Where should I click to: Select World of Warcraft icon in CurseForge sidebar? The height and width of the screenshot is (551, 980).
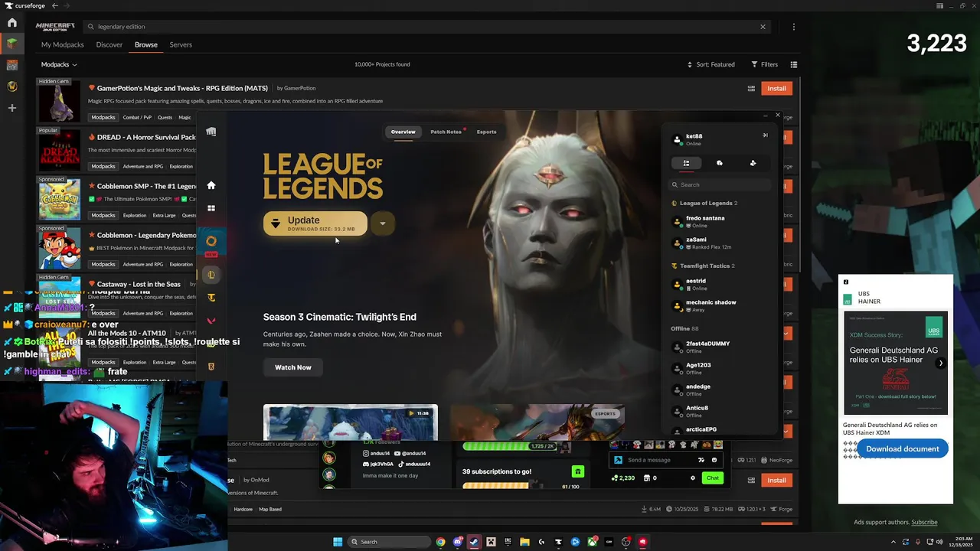[12, 86]
